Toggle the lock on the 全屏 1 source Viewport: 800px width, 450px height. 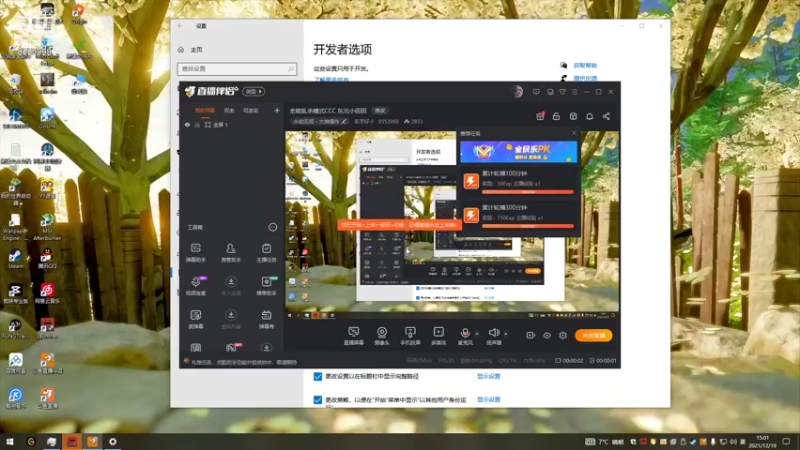[197, 124]
